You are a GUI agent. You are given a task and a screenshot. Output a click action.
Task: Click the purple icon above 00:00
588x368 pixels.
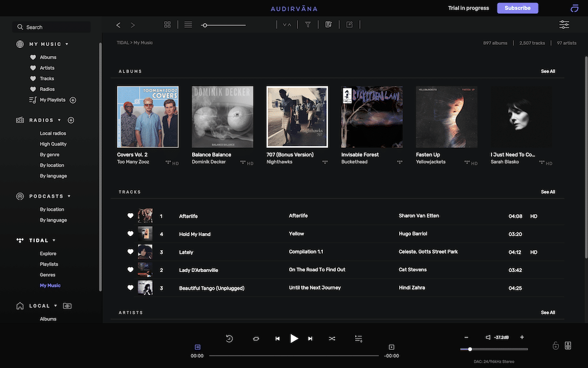coord(197,347)
